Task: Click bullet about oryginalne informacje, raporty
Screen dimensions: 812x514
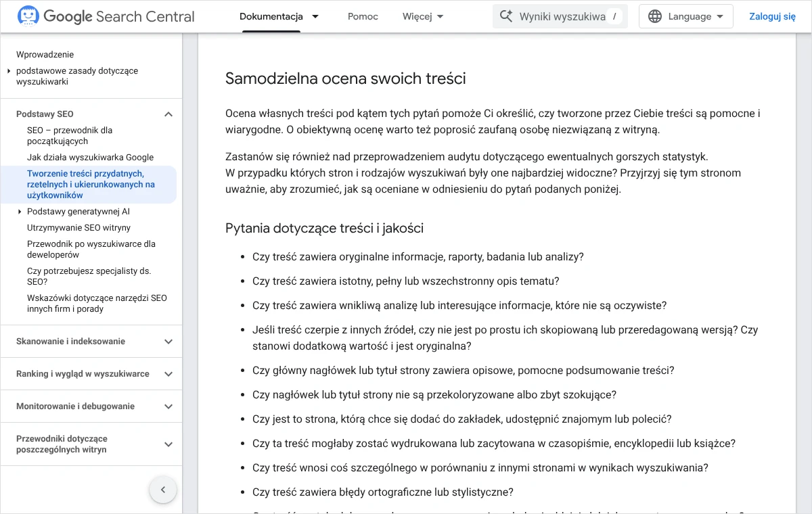Action: point(418,257)
